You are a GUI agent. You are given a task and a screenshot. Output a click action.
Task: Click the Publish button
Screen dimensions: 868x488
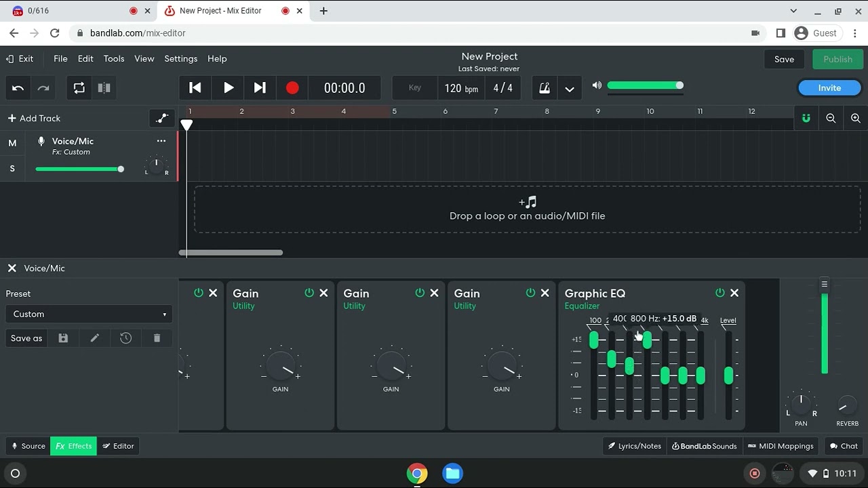pos(837,59)
